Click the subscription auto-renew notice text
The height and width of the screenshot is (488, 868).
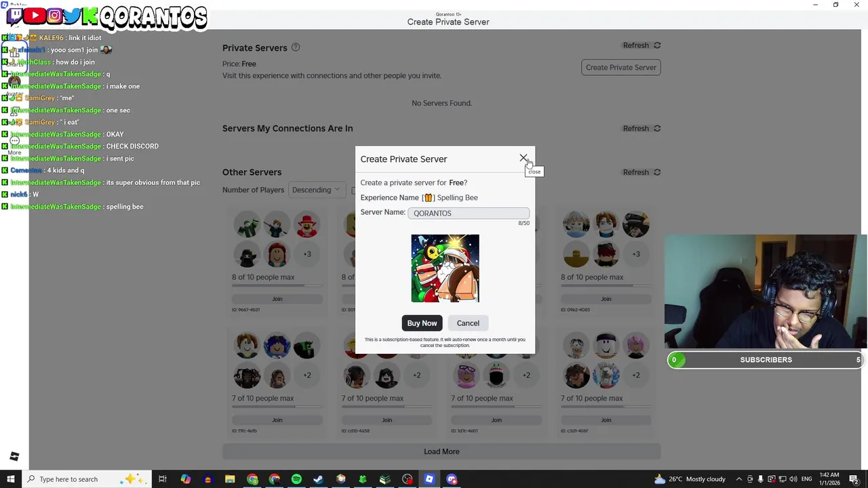[445, 342]
